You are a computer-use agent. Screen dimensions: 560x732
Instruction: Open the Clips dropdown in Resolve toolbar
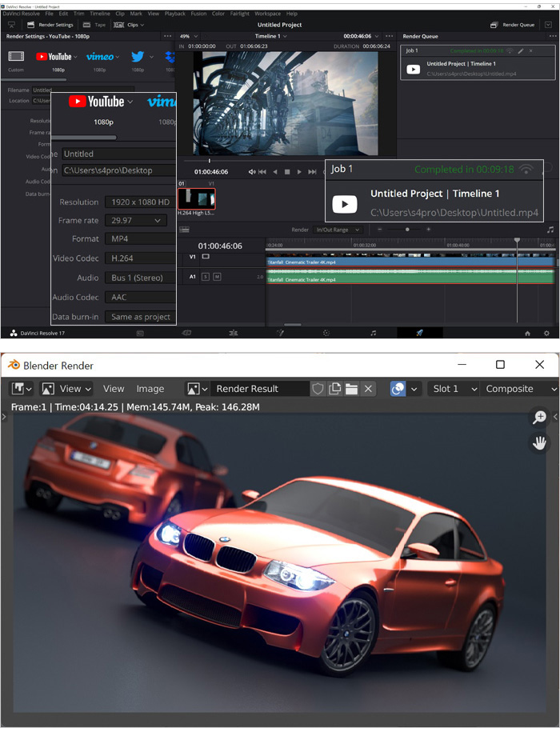click(130, 25)
